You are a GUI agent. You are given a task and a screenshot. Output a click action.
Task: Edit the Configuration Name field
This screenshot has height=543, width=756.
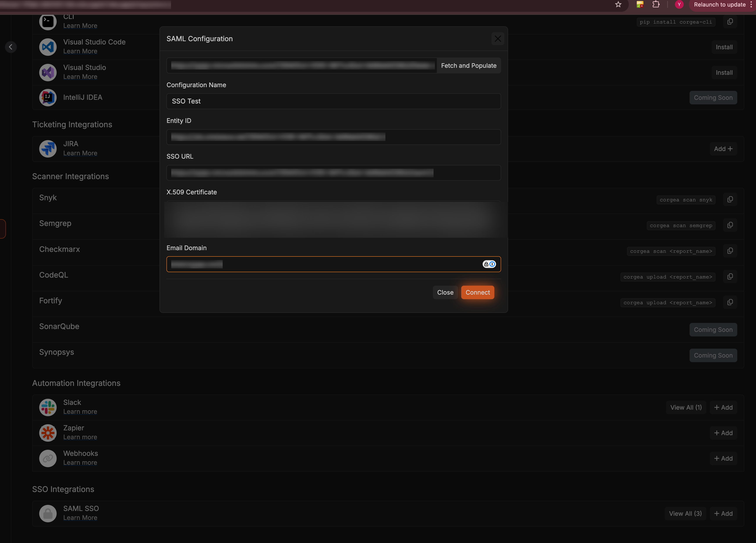tap(333, 101)
